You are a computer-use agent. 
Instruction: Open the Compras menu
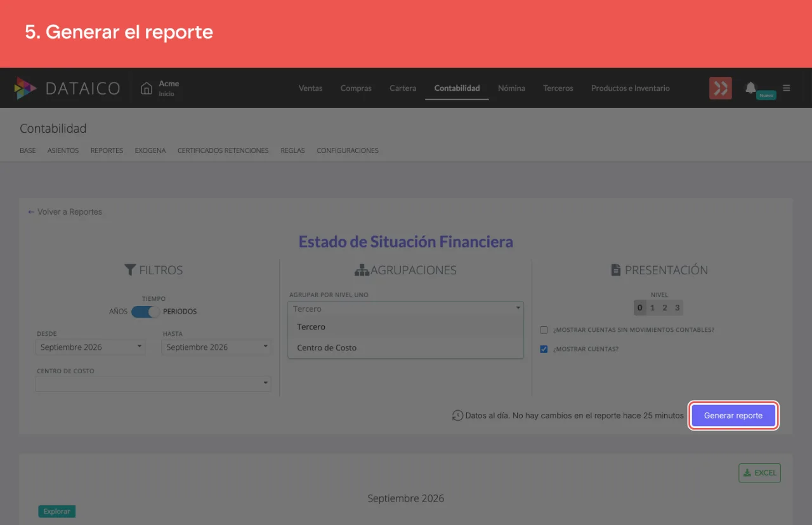point(356,88)
